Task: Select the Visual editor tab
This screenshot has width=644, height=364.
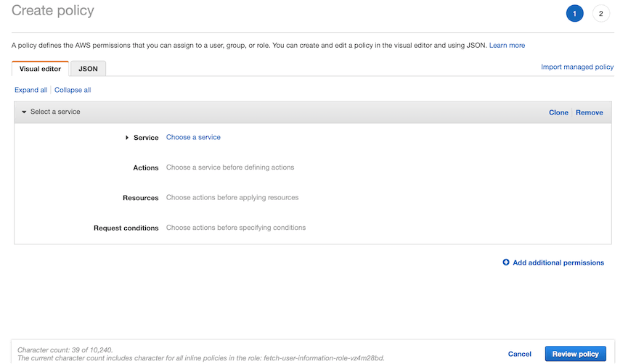Action: 41,69
